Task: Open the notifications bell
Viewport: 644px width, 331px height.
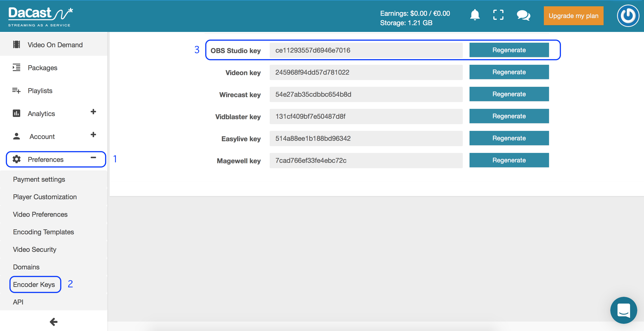Action: tap(475, 15)
